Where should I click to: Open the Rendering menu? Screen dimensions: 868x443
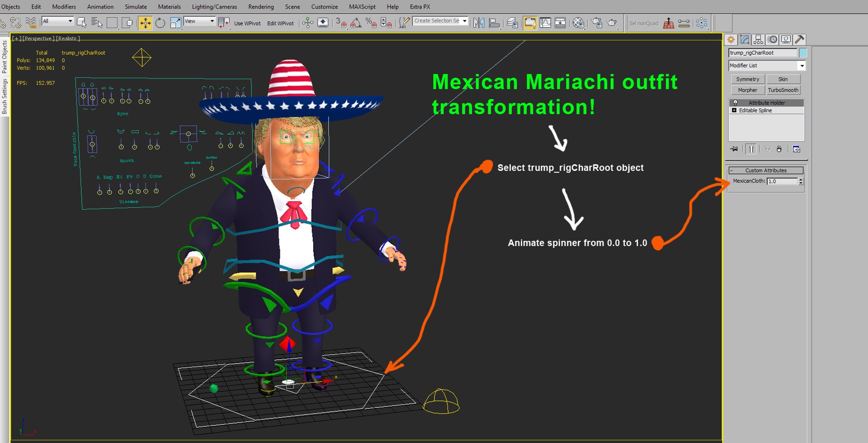[261, 7]
